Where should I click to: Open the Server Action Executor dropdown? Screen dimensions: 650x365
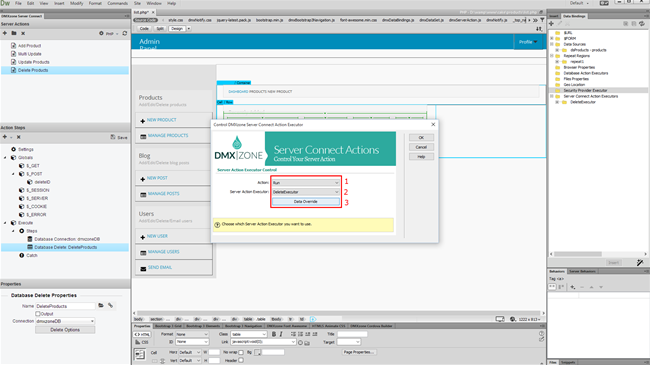click(306, 192)
